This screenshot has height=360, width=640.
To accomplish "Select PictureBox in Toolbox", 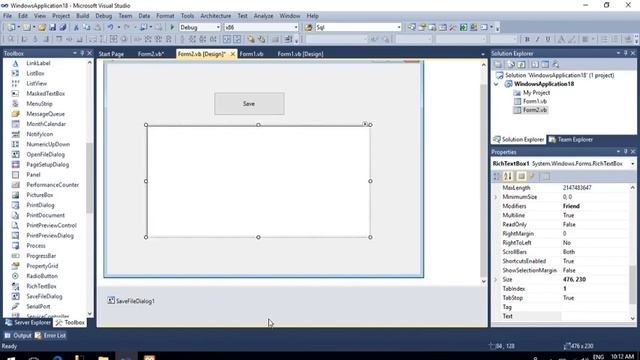I will [40, 195].
